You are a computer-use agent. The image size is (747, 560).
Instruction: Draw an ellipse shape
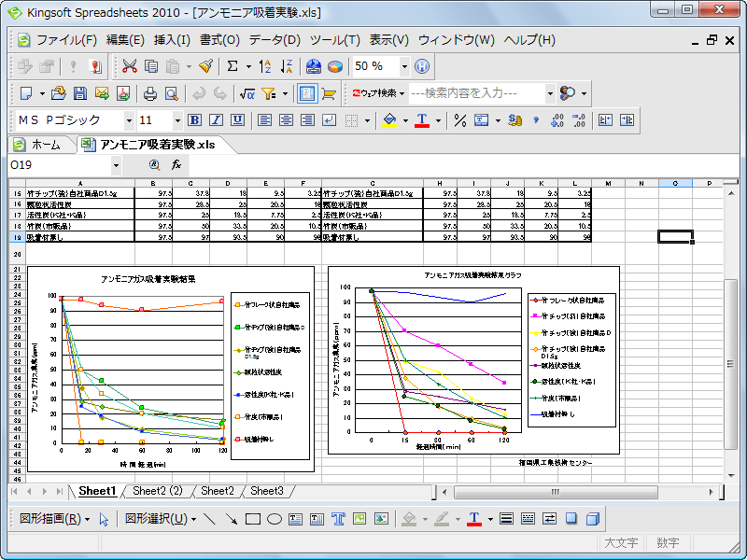[x=275, y=519]
